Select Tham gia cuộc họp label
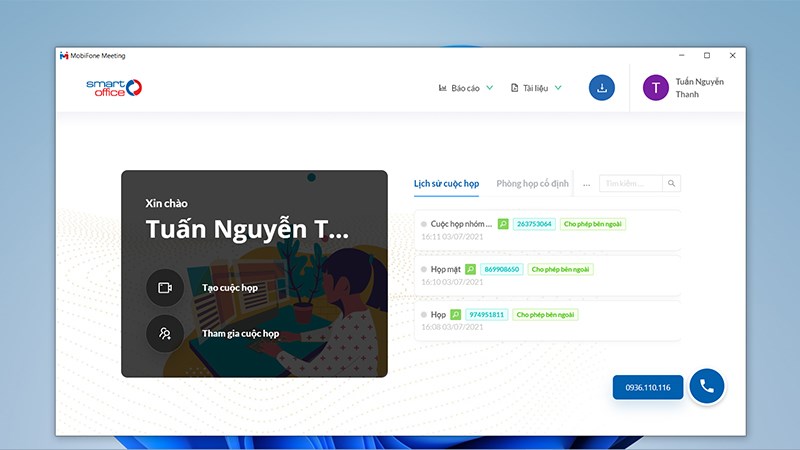 pos(240,334)
